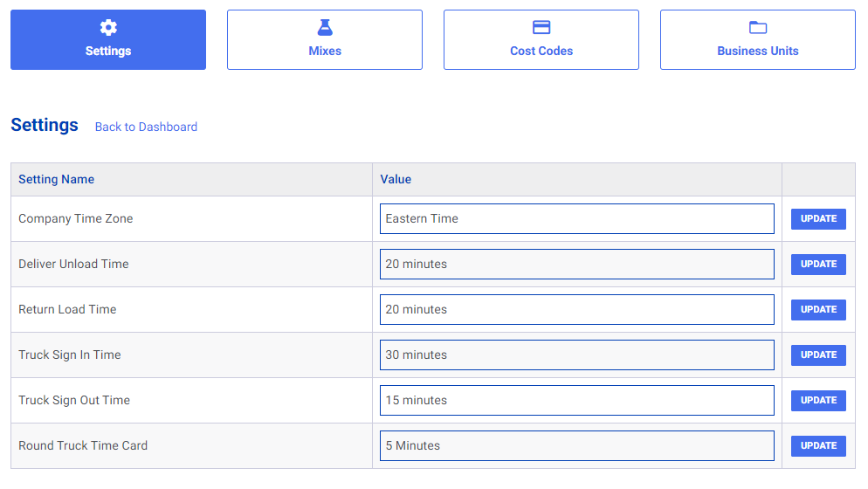This screenshot has height=489, width=868.
Task: Update the Deliver Unload Time setting
Action: click(x=818, y=265)
